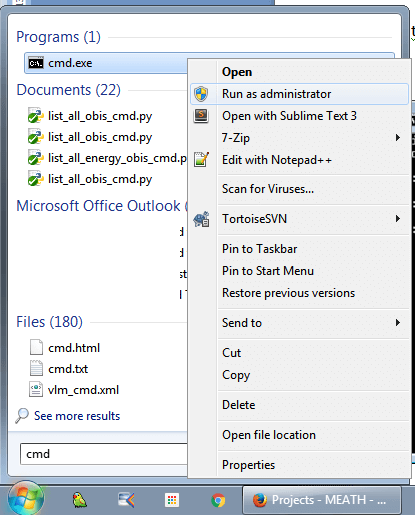The image size is (415, 515).
Task: Click the TortoiseSVN turtle icon
Action: pyautogui.click(x=201, y=219)
